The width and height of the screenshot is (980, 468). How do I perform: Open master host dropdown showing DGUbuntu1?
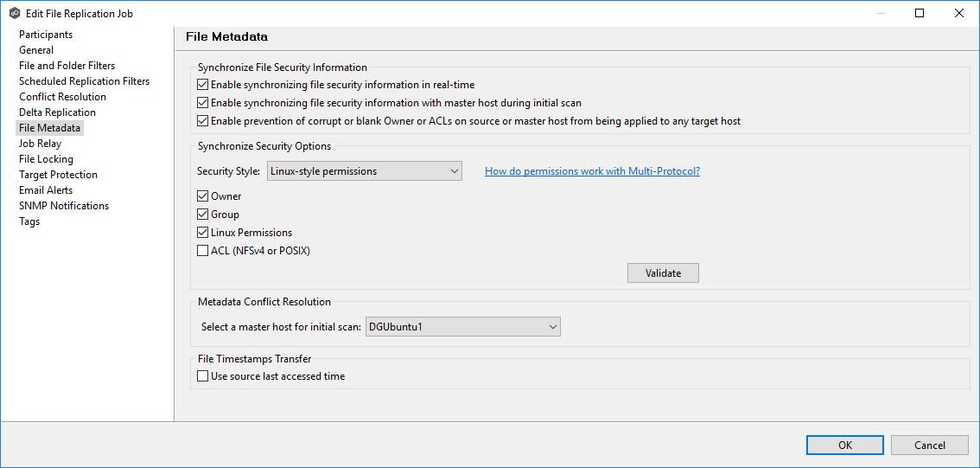point(463,326)
